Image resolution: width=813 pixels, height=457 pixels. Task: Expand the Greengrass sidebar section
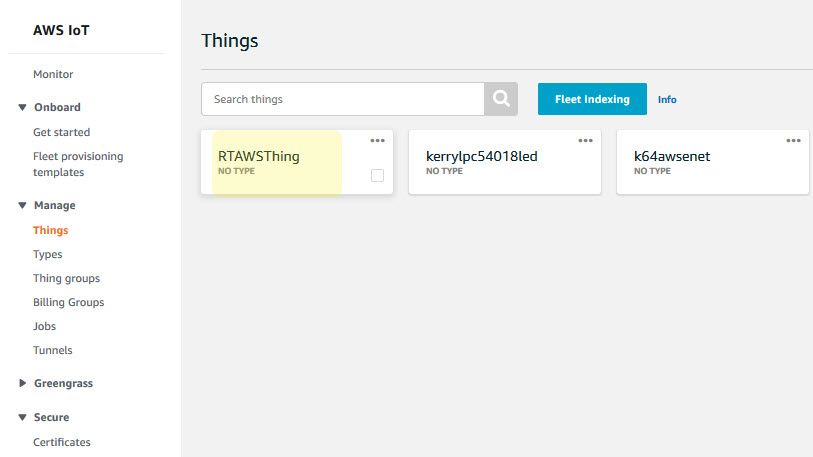[x=23, y=383]
